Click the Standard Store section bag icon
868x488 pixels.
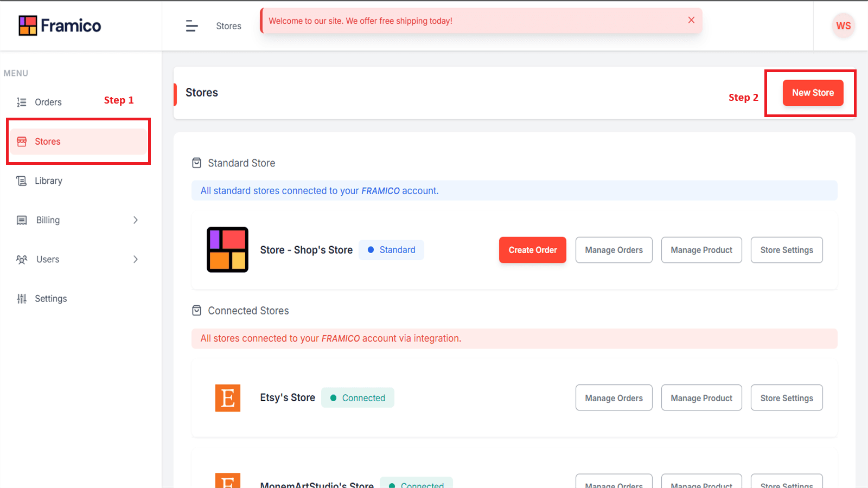coord(197,163)
